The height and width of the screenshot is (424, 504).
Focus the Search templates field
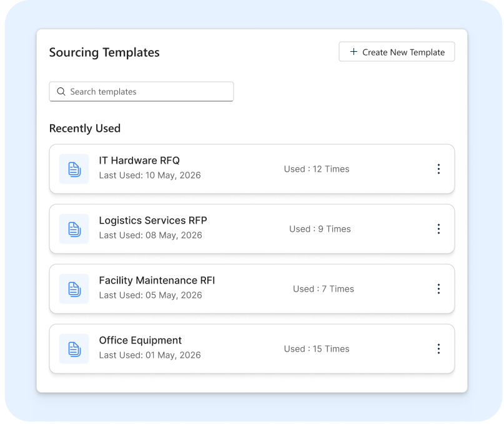pos(141,92)
